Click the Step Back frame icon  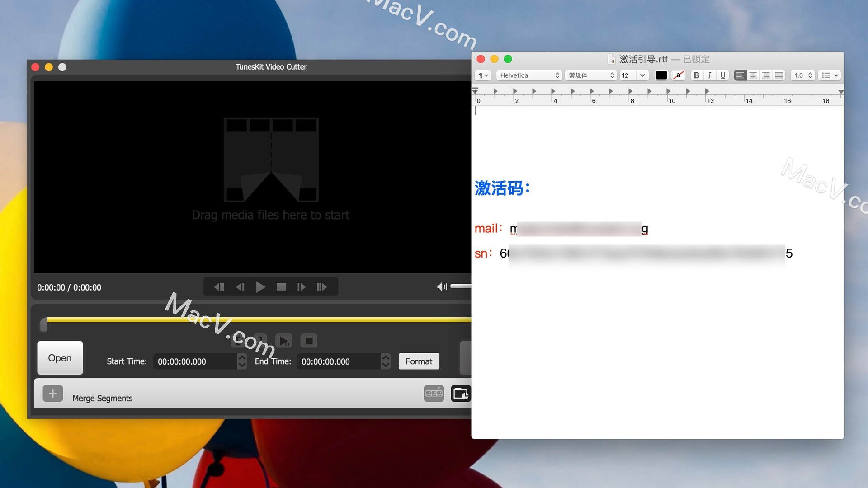[241, 287]
